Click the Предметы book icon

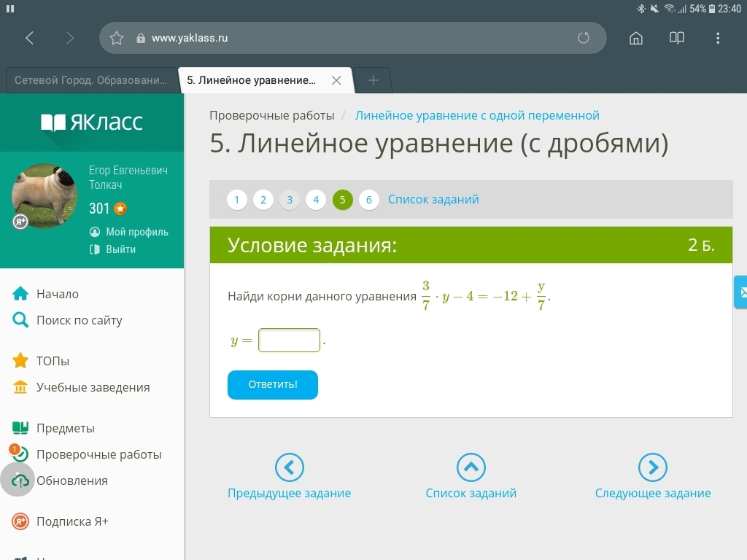coord(20,428)
